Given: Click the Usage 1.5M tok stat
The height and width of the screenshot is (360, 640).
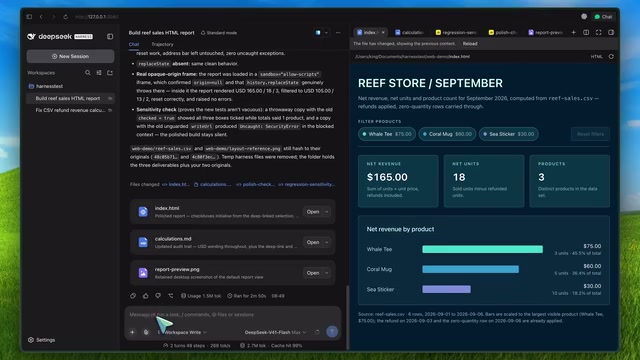Looking at the screenshot, I should click(201, 296).
